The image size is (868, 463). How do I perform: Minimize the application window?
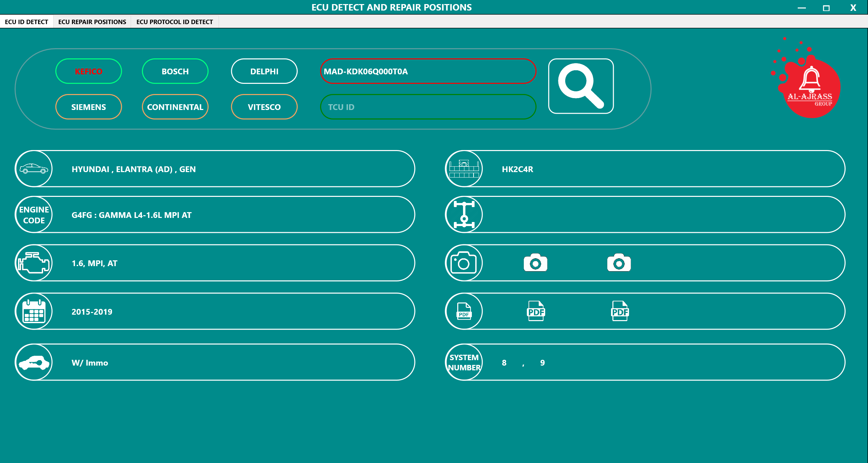[x=802, y=7]
